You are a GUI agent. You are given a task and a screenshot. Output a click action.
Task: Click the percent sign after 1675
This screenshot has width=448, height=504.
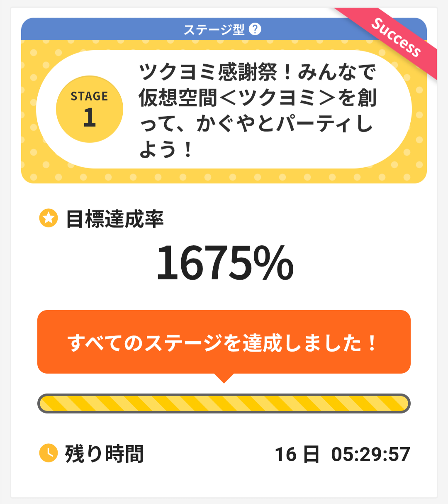274,263
